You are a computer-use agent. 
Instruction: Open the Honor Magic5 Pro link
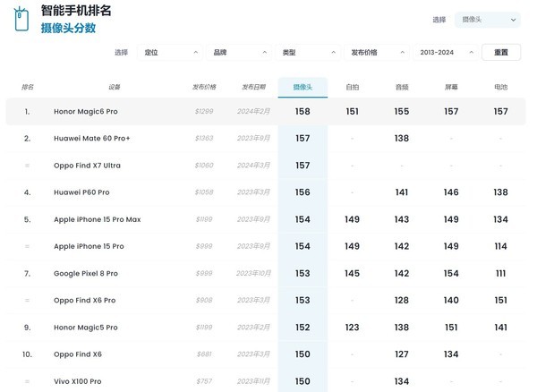[x=86, y=328]
